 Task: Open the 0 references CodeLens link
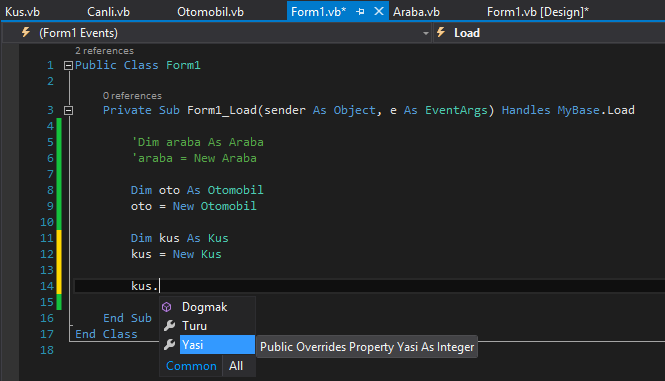(132, 96)
